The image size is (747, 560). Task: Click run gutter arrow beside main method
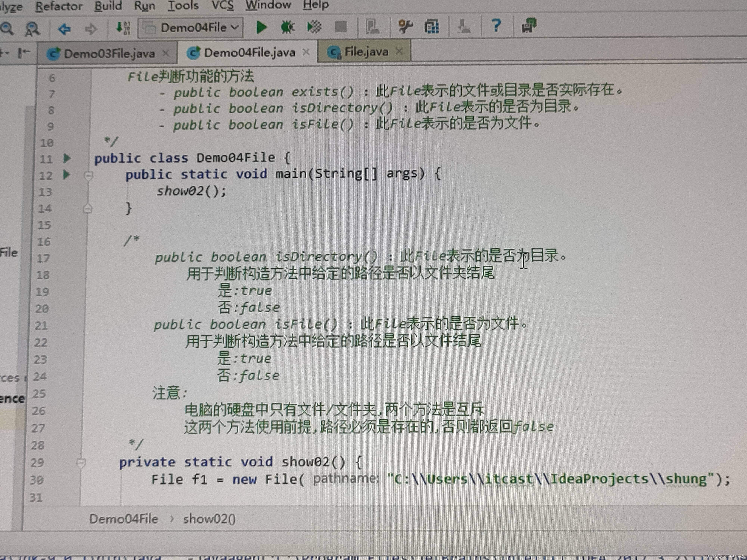click(x=66, y=175)
